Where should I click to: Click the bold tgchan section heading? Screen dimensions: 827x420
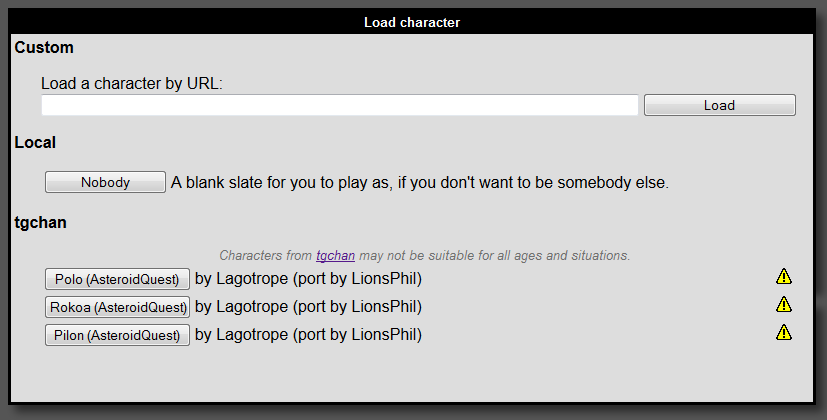41,222
